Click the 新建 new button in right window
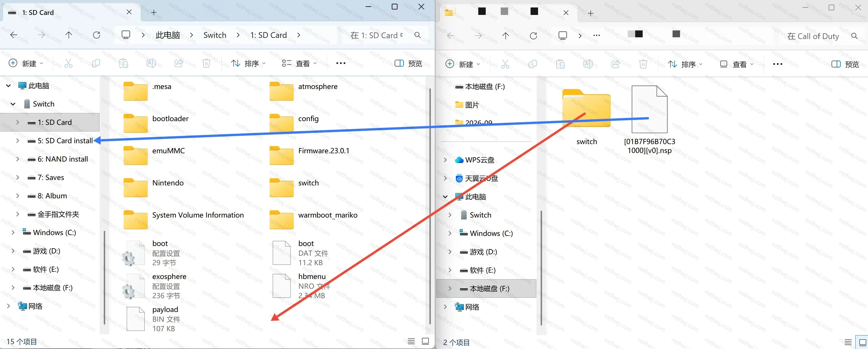Image resolution: width=868 pixels, height=349 pixels. tap(463, 64)
